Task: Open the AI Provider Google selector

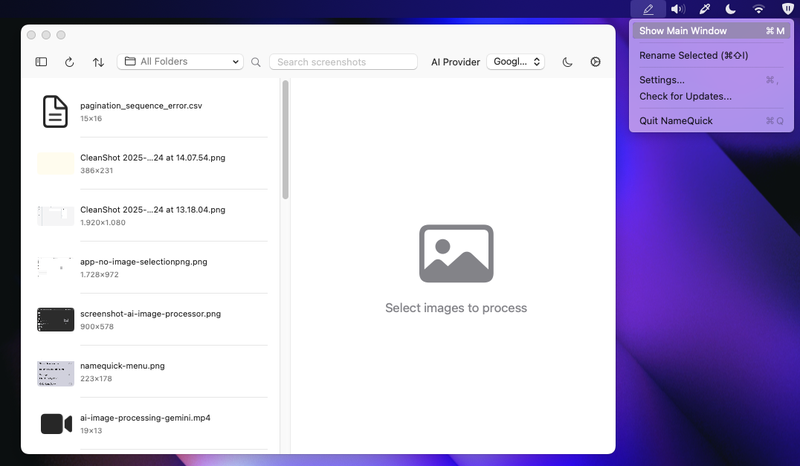Action: click(x=515, y=62)
